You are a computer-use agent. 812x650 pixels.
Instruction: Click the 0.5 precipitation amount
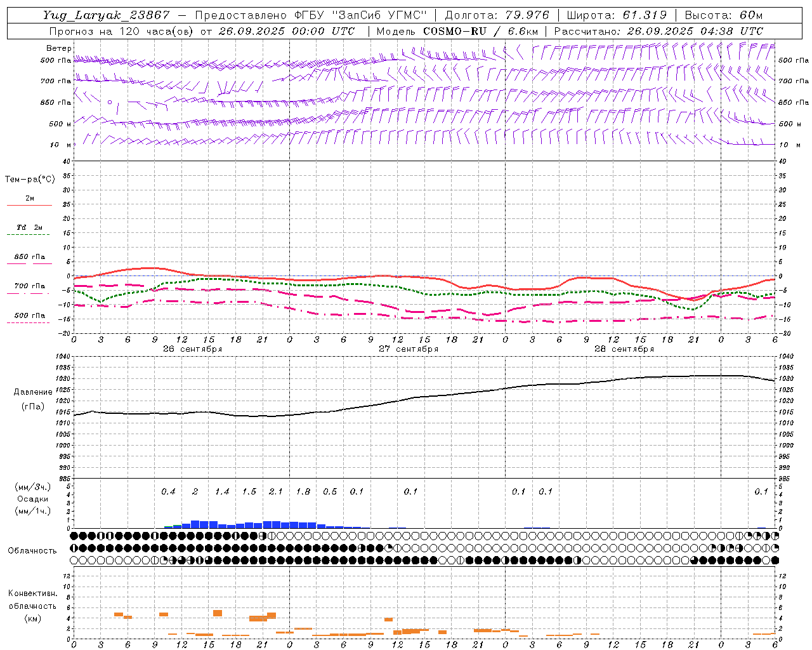tap(330, 491)
